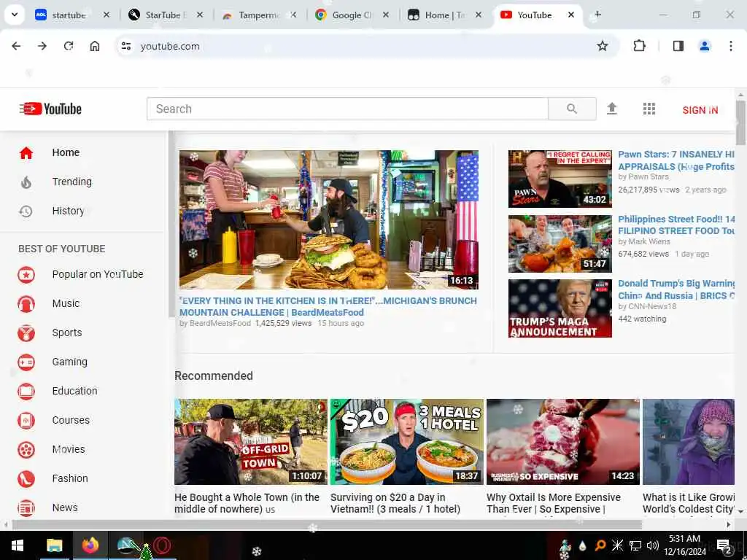Click the Trending flame icon

(26, 182)
